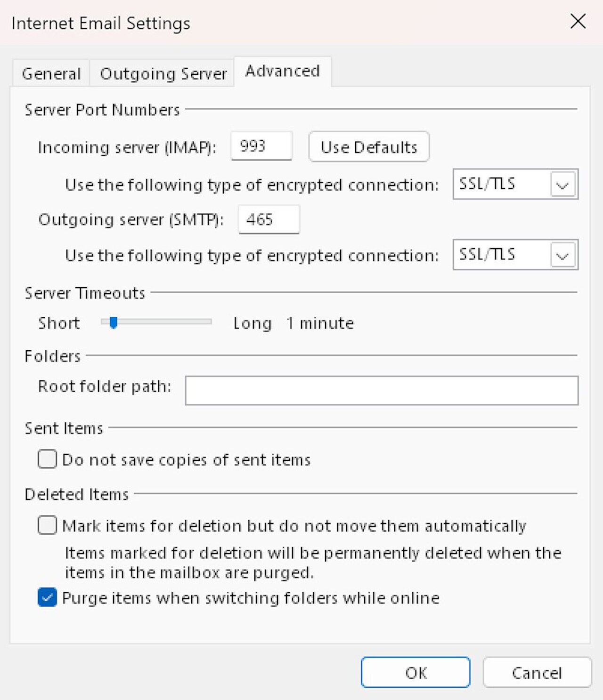This screenshot has width=603, height=700.
Task: Disable Purge items when switching folders
Action: 47,597
